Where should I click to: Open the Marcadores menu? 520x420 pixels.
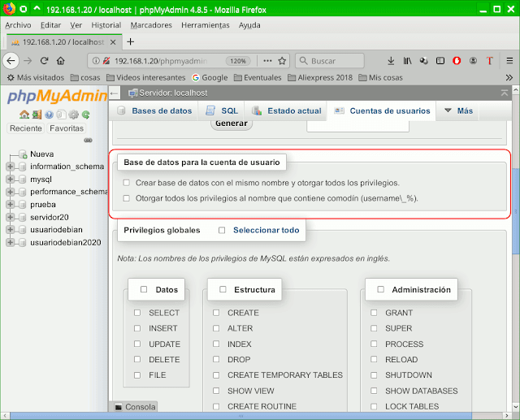(x=151, y=25)
